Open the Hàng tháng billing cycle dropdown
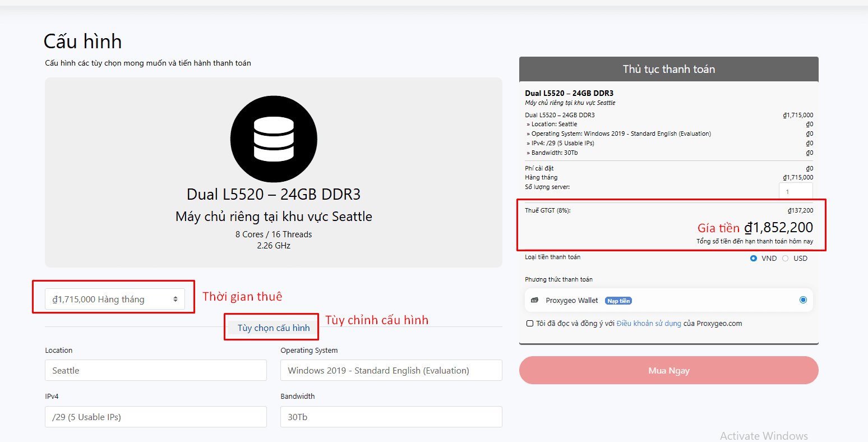 [115, 300]
